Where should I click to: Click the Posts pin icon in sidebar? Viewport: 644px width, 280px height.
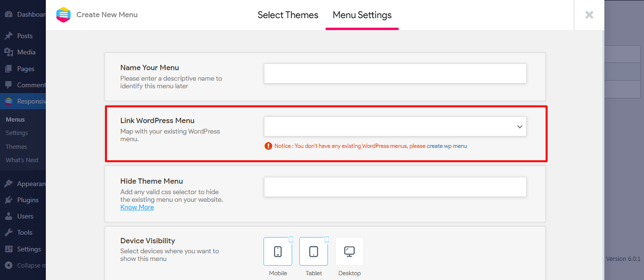[x=9, y=36]
